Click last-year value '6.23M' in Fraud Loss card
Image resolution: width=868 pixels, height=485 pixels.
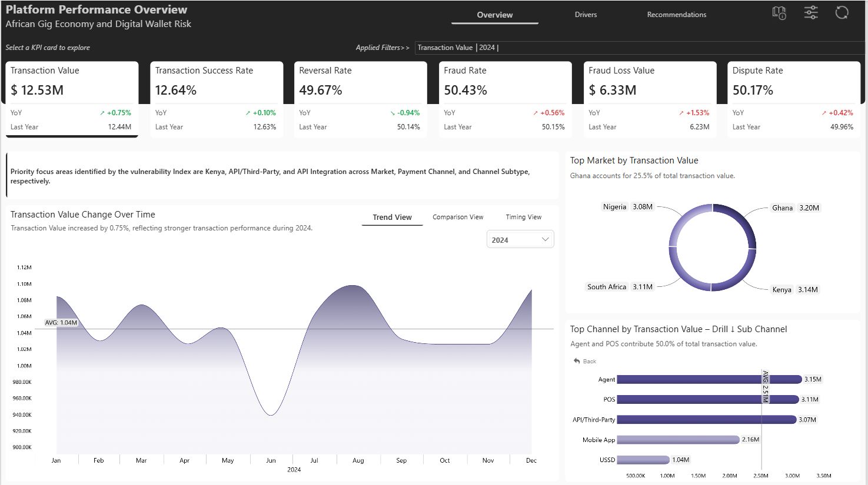(700, 127)
